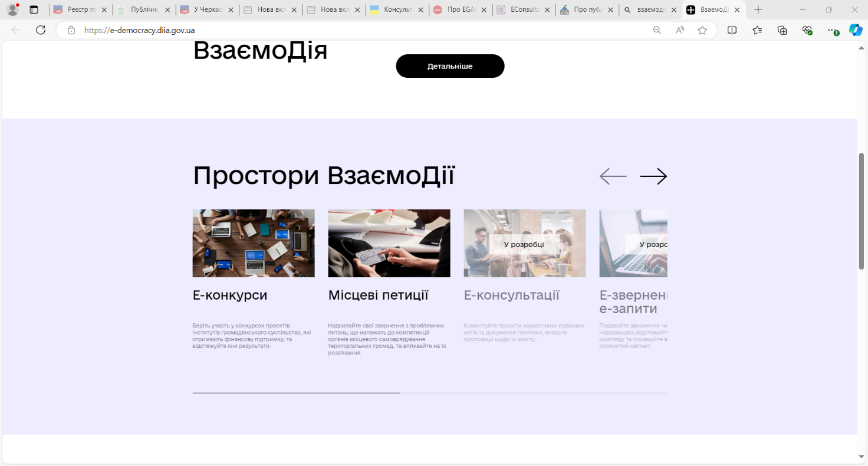Click the 'Е-звернення' card heading
The image size is (868, 466).
(633, 301)
